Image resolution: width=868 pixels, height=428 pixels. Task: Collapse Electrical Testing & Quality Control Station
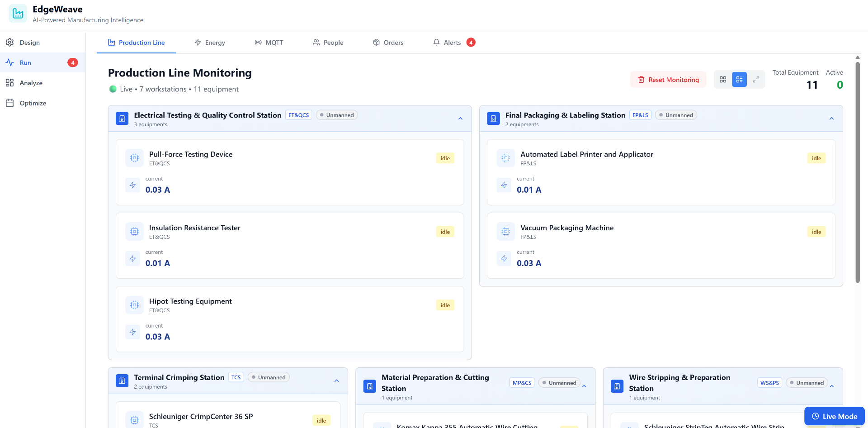pyautogui.click(x=460, y=119)
